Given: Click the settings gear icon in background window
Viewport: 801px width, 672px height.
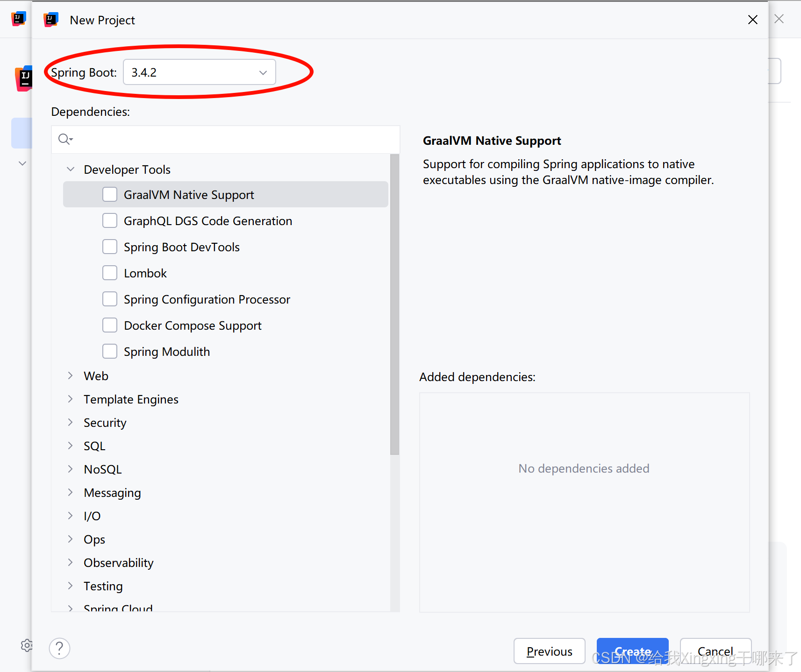Looking at the screenshot, I should [27, 645].
